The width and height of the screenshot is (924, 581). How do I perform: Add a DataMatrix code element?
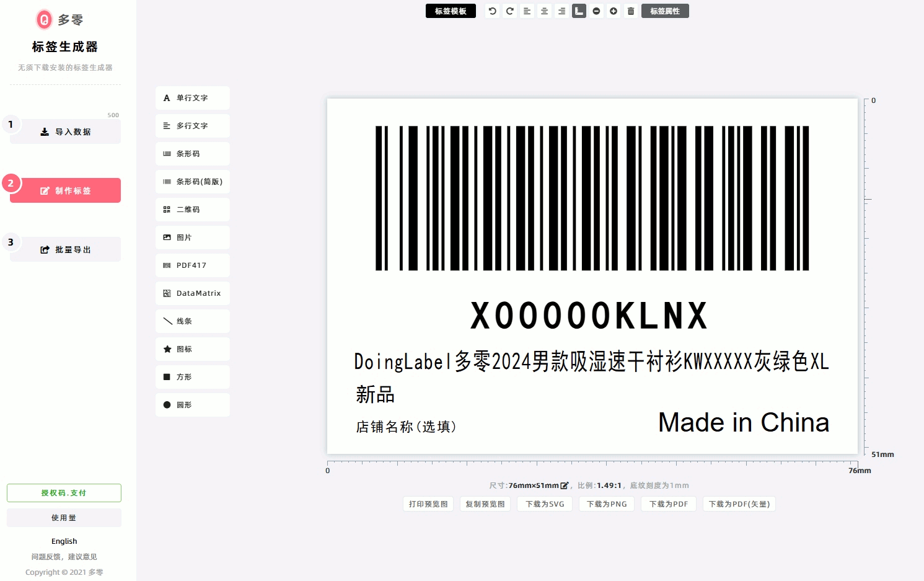click(192, 293)
